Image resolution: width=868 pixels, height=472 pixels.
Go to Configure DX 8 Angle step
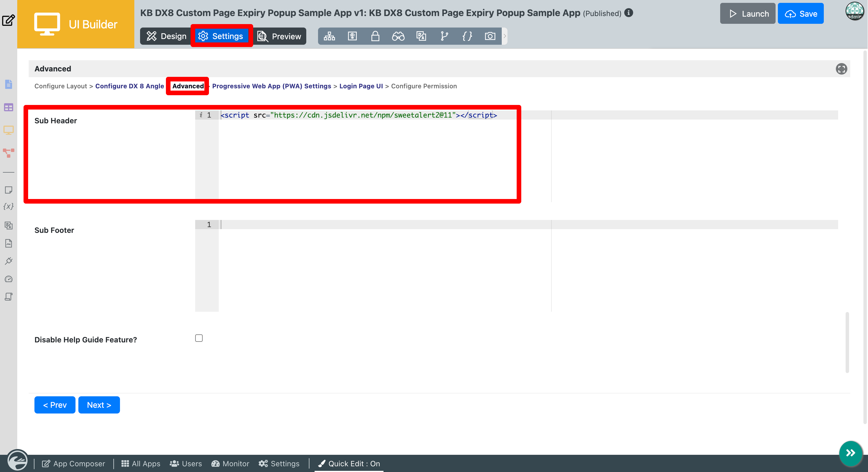pos(130,86)
